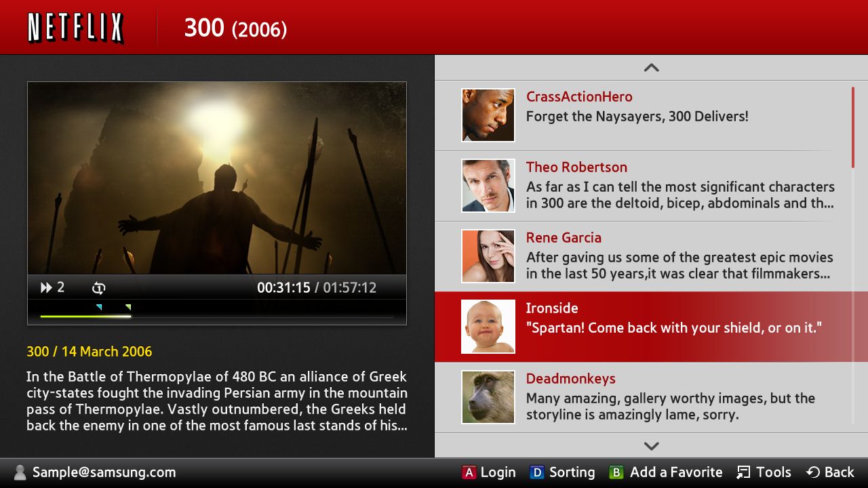Open Ironside's baby avatar
This screenshot has height=488, width=868.
pos(488,327)
